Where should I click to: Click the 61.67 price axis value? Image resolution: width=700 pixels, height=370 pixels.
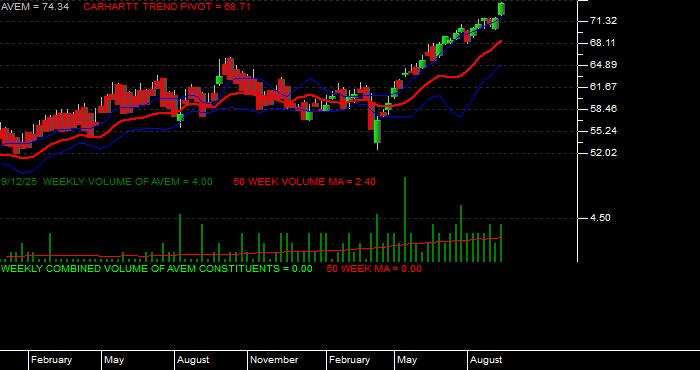604,87
